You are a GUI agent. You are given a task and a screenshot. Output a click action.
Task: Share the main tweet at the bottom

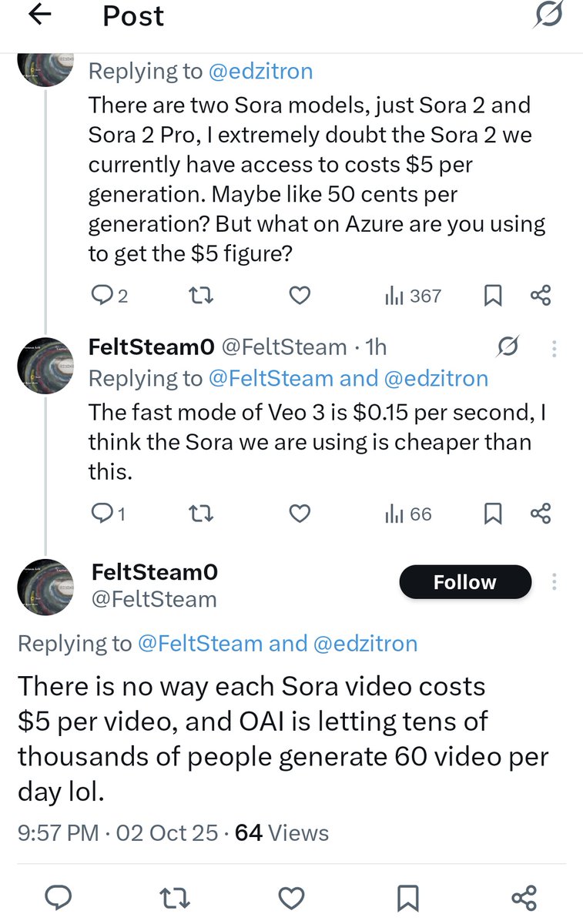click(x=524, y=897)
